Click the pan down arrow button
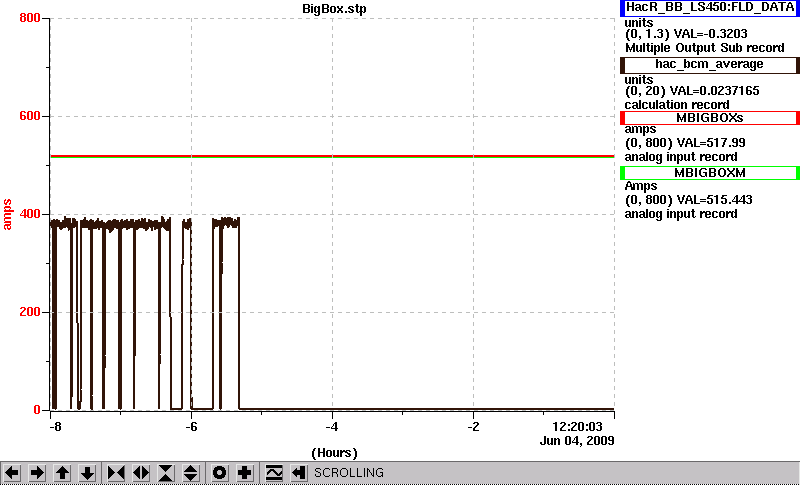 tap(88, 473)
